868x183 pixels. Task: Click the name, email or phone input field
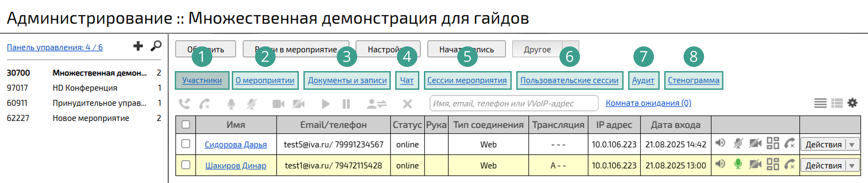tap(514, 103)
